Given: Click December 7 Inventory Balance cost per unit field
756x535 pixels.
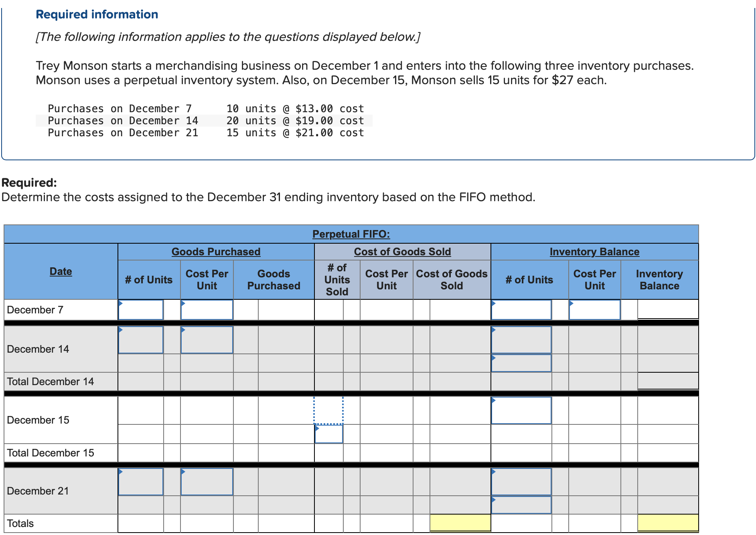Looking at the screenshot, I should [594, 310].
